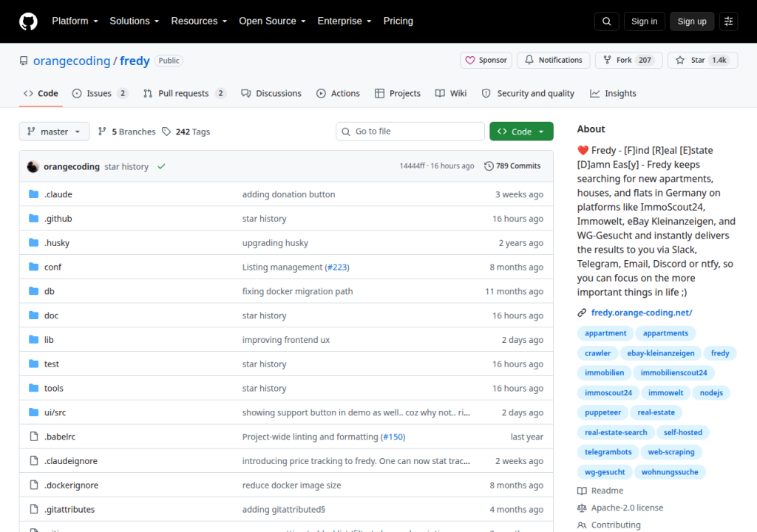Click the repository icon beside orangecoding
The height and width of the screenshot is (532, 757).
click(24, 61)
